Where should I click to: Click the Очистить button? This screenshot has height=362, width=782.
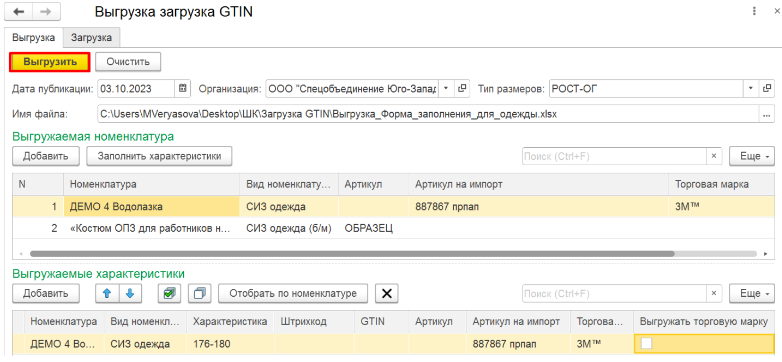128,62
